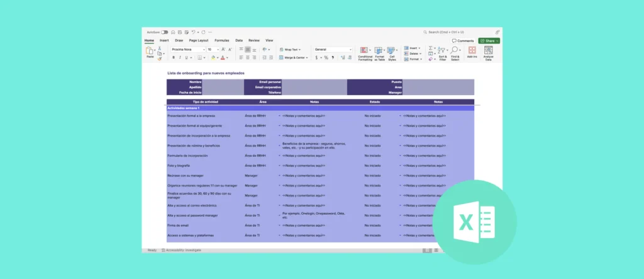Click the Decrease Indent icon
This screenshot has width=644, height=279.
(x=265, y=57)
